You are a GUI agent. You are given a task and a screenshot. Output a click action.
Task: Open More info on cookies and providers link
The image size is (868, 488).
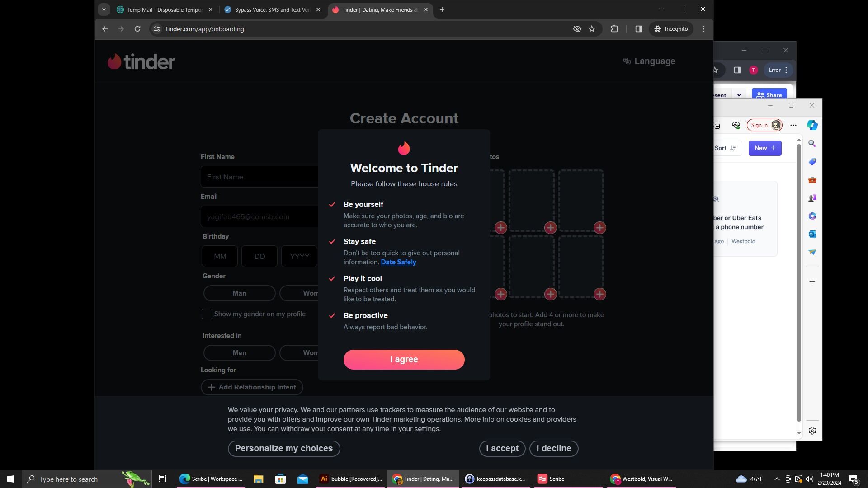tap(520, 419)
